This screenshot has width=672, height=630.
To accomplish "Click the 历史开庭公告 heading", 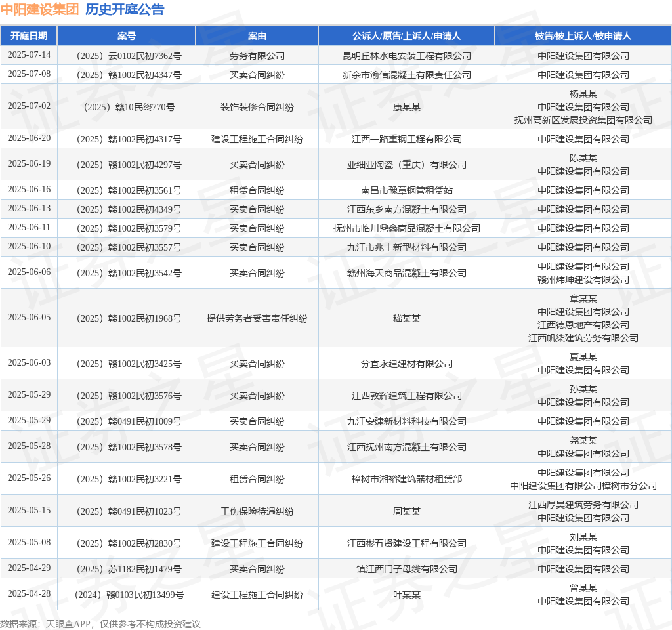I will click(125, 9).
